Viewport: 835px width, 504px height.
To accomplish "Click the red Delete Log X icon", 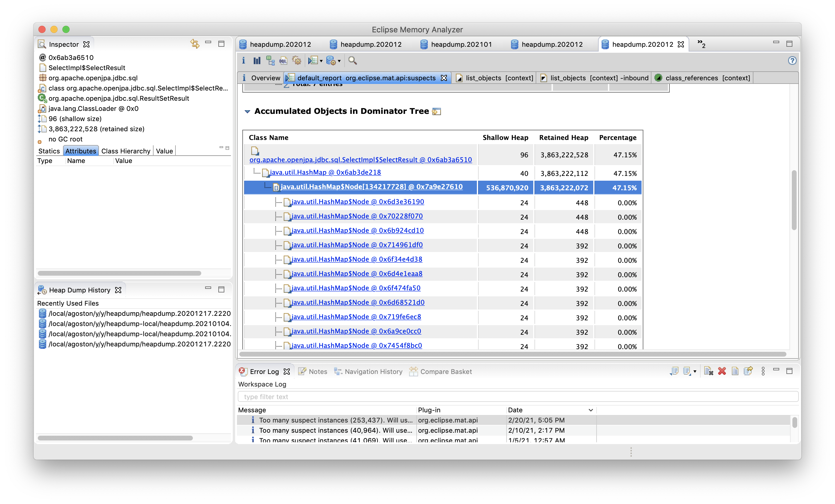I will 722,371.
